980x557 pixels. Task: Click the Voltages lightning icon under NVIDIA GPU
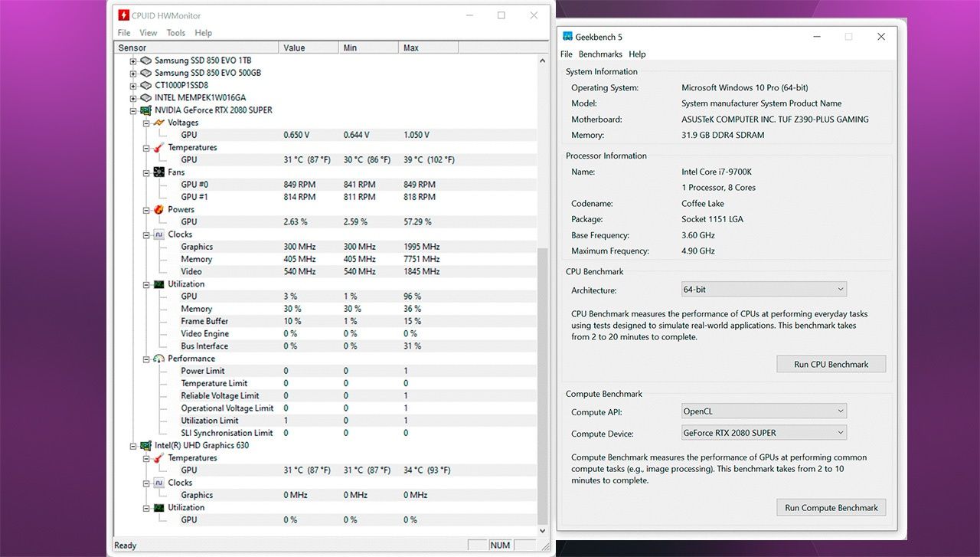point(158,123)
